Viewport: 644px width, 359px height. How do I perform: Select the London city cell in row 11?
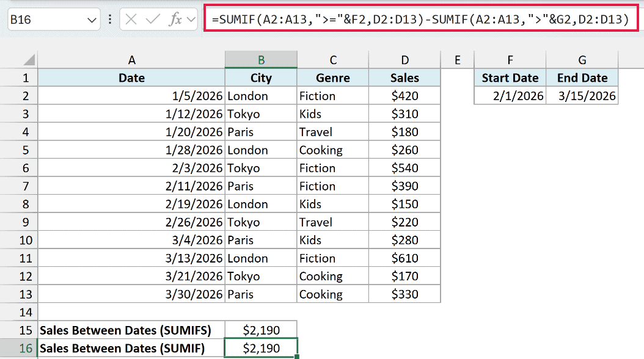pos(262,258)
